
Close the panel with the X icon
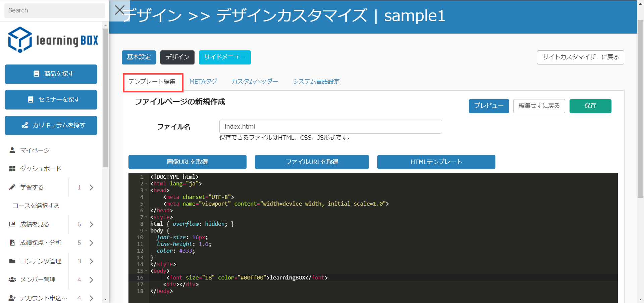tap(120, 10)
